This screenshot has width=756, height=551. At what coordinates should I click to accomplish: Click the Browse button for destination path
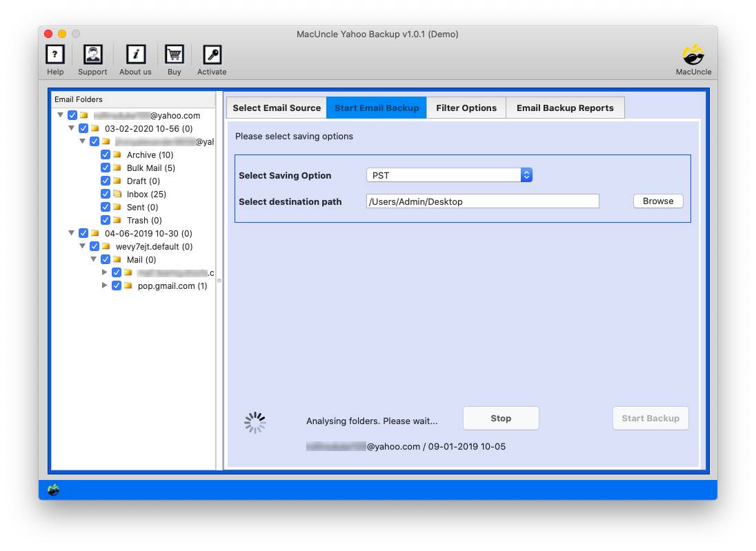pyautogui.click(x=658, y=201)
